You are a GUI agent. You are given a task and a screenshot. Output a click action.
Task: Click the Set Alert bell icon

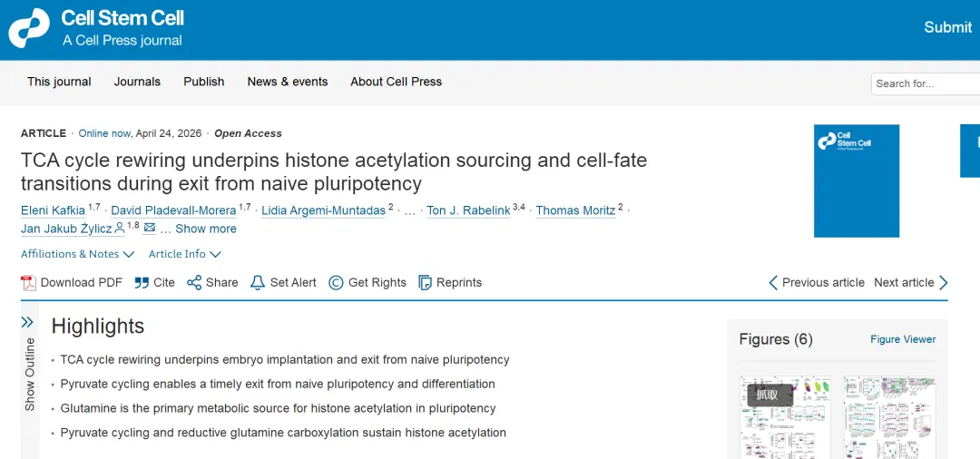coord(258,283)
